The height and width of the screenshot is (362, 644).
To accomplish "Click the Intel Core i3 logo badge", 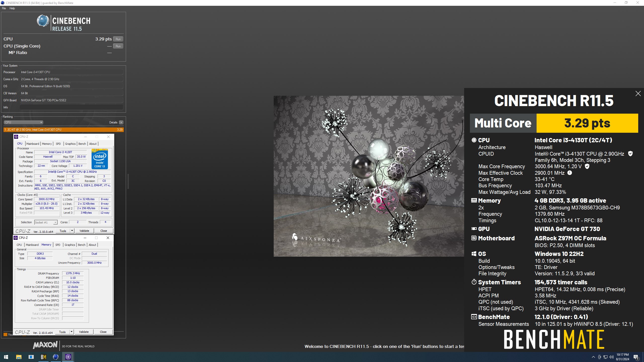I will 100,159.
